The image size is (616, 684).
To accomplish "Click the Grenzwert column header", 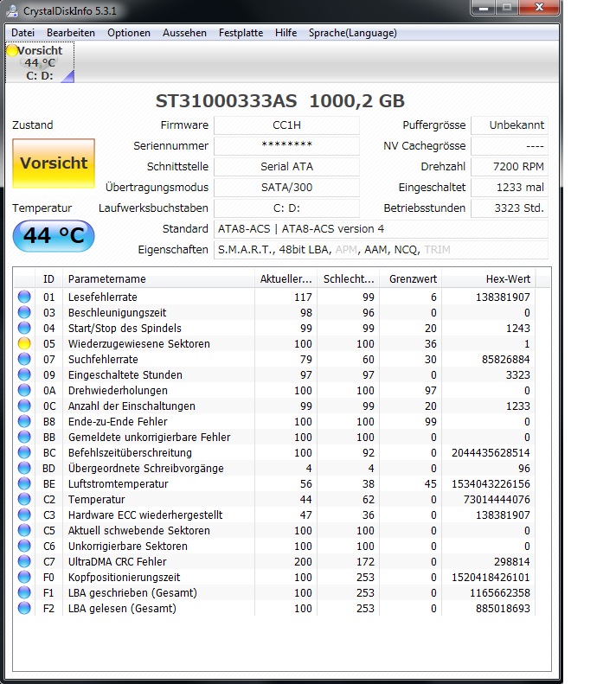I will point(411,278).
